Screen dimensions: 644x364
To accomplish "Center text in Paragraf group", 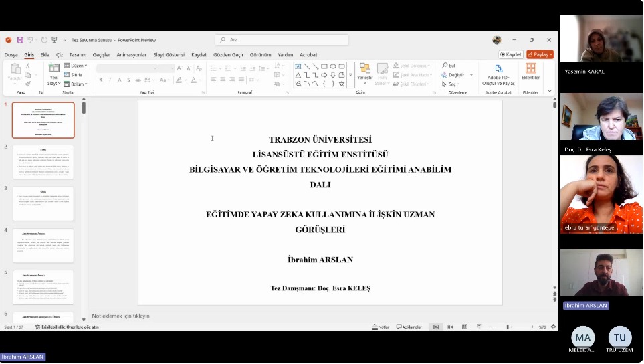I will [x=223, y=80].
